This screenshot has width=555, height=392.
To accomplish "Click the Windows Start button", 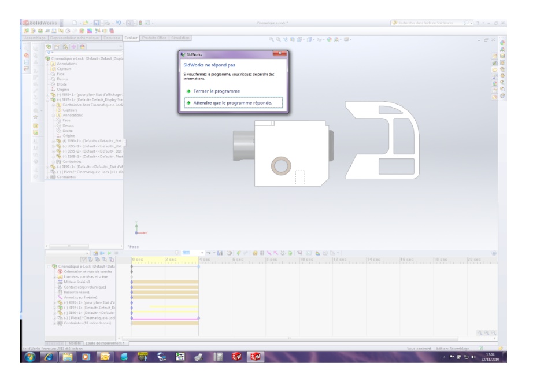I will pyautogui.click(x=29, y=357).
